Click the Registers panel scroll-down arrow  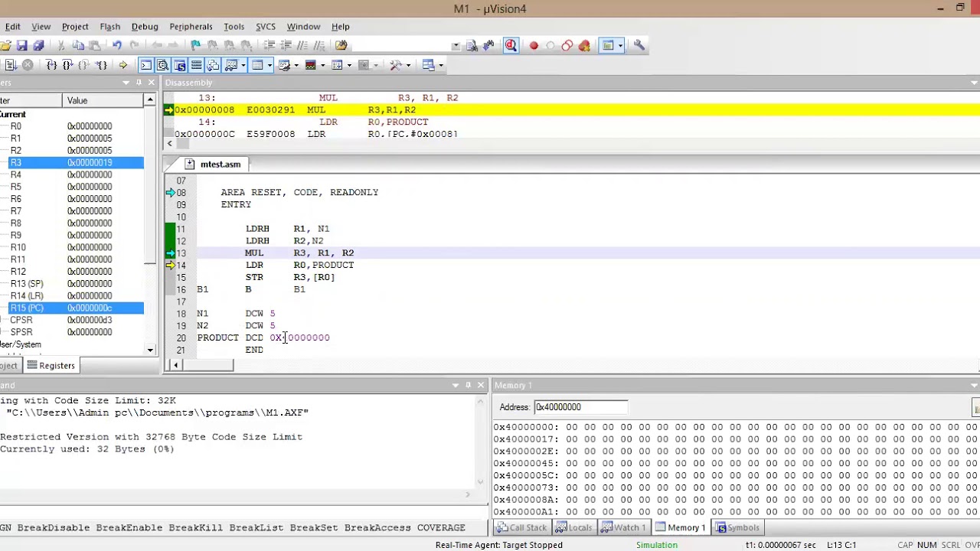tap(150, 350)
